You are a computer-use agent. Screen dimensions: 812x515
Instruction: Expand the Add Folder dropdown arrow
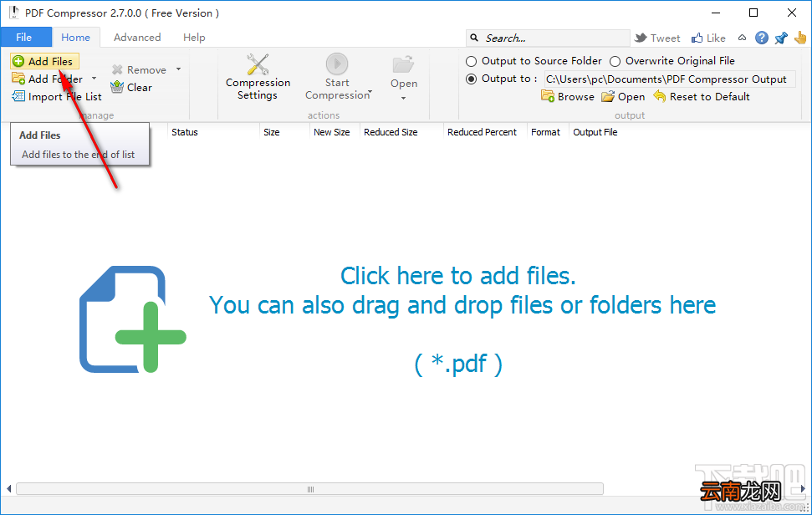point(94,79)
